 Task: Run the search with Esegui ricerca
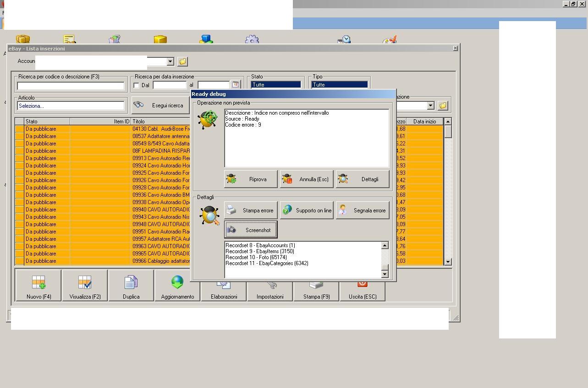click(160, 105)
